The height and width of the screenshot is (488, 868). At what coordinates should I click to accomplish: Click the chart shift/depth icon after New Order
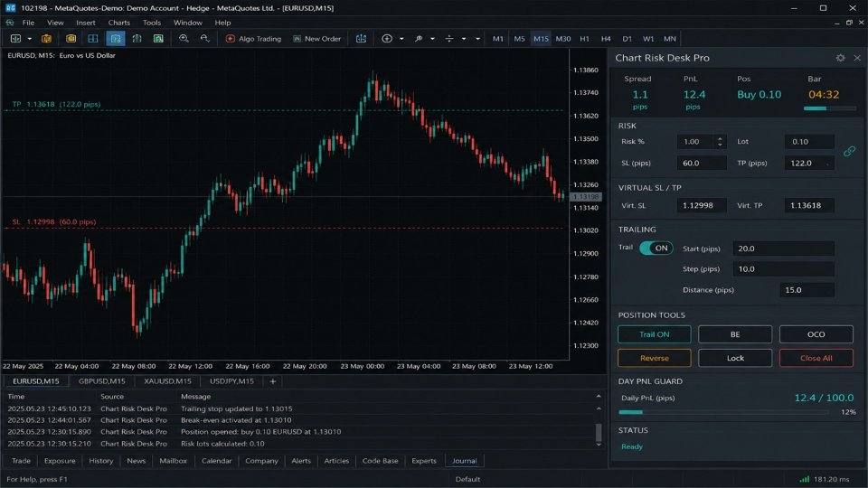point(361,39)
